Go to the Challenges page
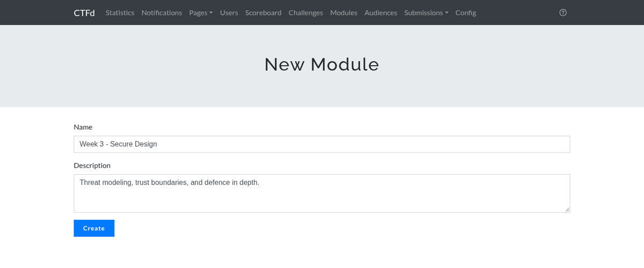This screenshot has width=644, height=268. pyautogui.click(x=306, y=12)
